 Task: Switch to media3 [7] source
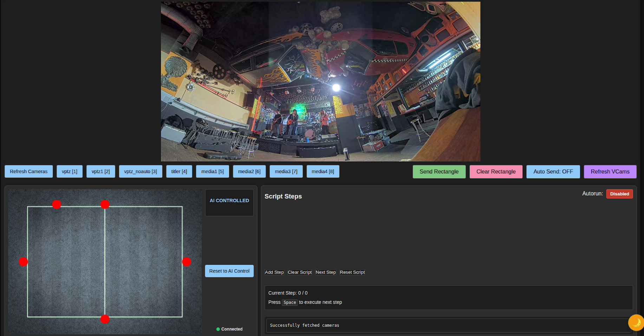[286, 171]
